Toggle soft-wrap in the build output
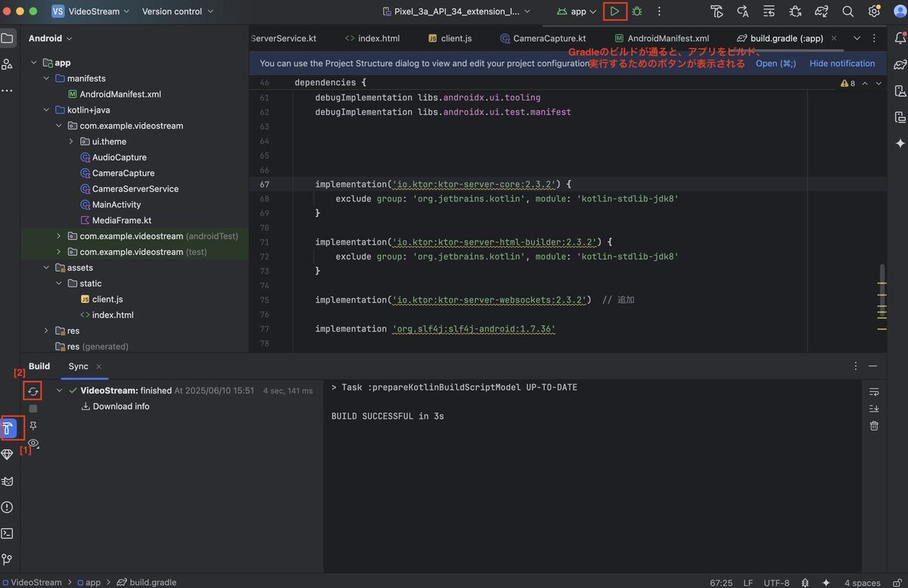 tap(874, 391)
